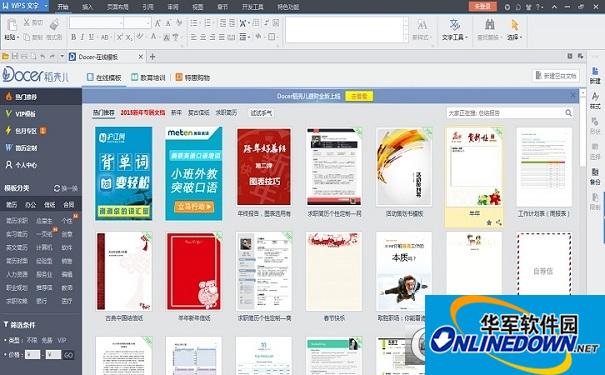This screenshot has height=375, width=605.
Task: Click the save icon in quick access bar
Action: (15, 57)
